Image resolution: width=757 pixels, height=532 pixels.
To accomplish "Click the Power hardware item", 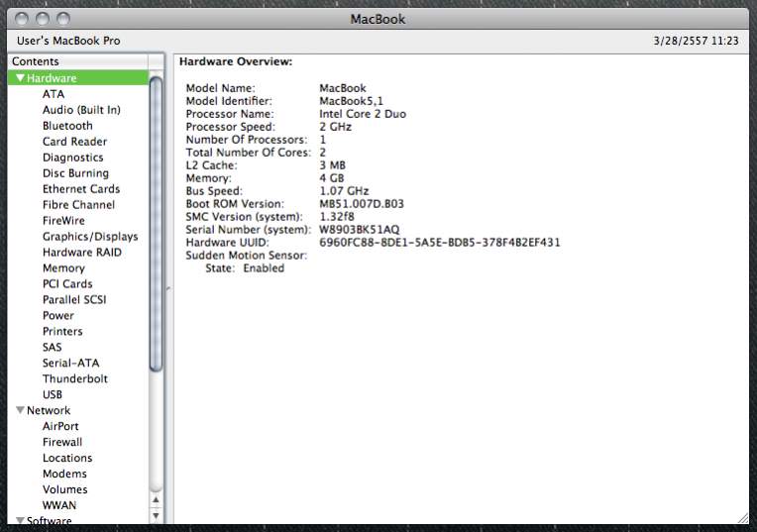I will pyautogui.click(x=58, y=316).
